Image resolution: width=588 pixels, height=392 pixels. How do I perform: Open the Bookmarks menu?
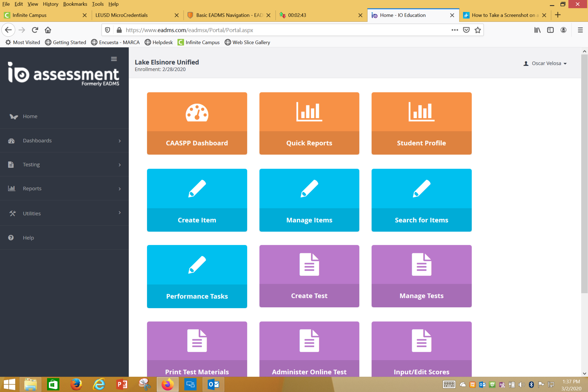coord(75,4)
